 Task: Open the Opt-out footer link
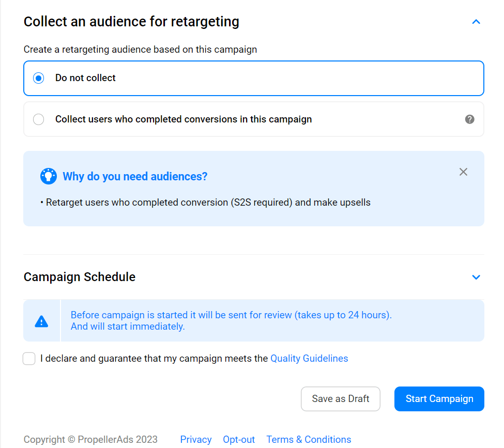click(239, 439)
